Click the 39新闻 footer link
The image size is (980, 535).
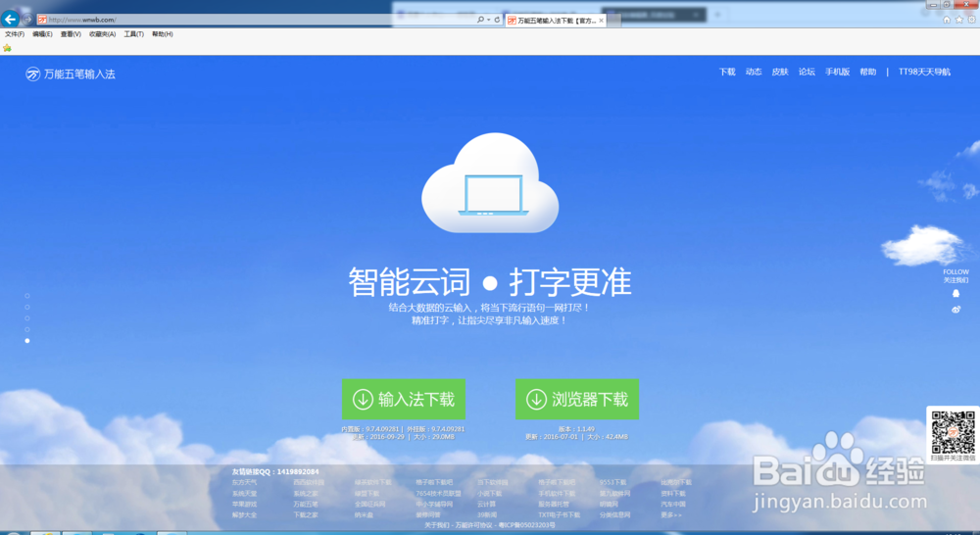coord(487,515)
